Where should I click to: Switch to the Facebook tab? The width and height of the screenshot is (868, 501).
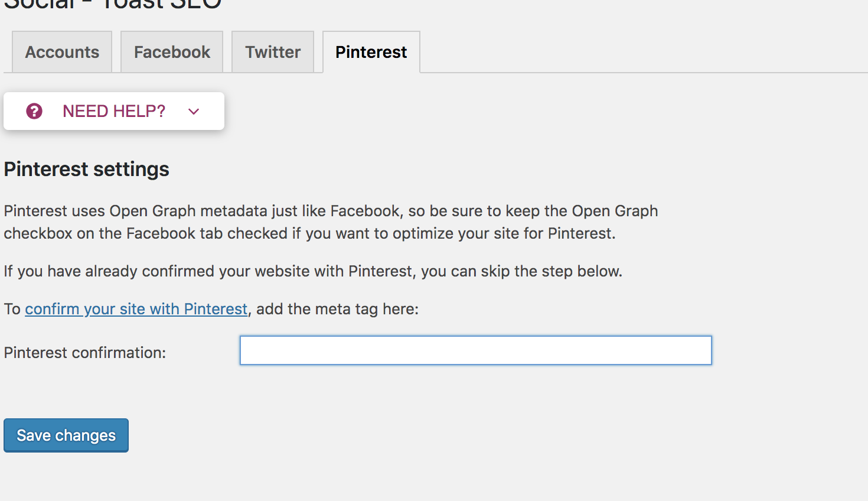(x=172, y=52)
